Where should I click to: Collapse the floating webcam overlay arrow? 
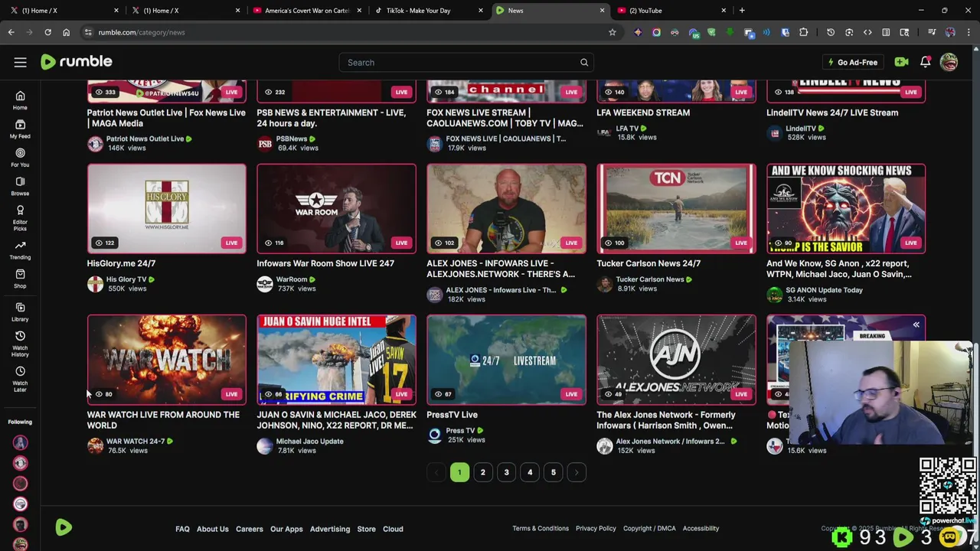(916, 324)
